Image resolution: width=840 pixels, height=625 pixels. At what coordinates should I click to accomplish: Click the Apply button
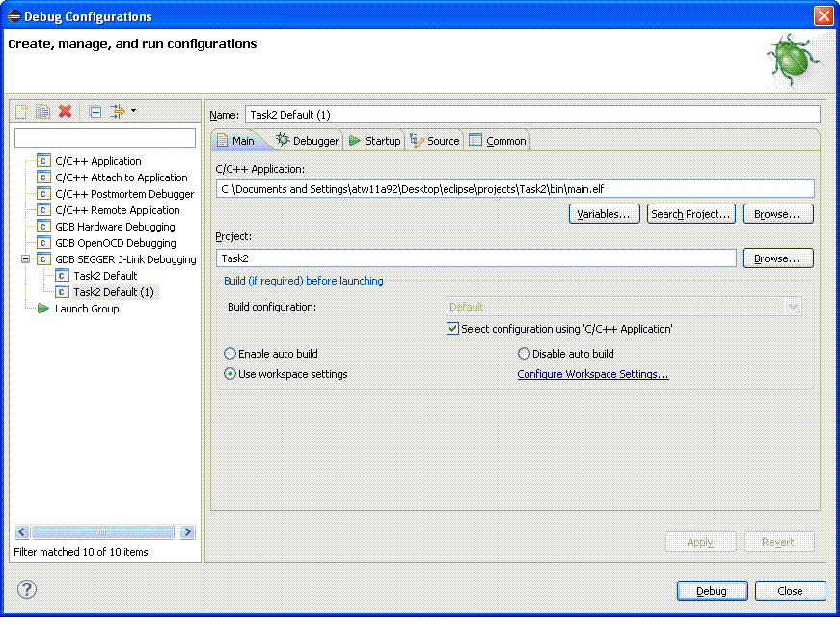coord(700,542)
